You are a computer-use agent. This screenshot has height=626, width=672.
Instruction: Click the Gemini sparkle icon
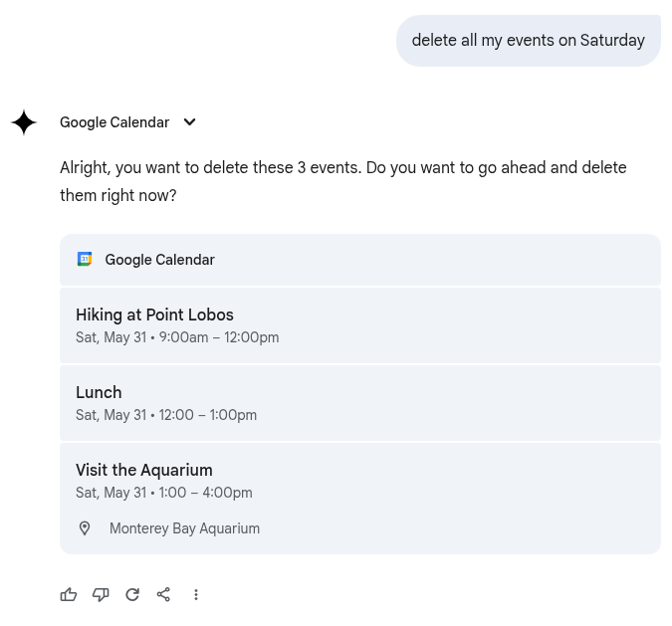[24, 122]
